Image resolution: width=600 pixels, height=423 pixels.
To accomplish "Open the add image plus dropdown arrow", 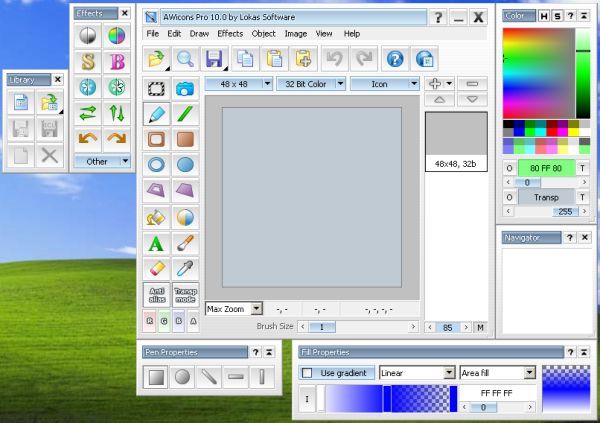I will pos(449,83).
